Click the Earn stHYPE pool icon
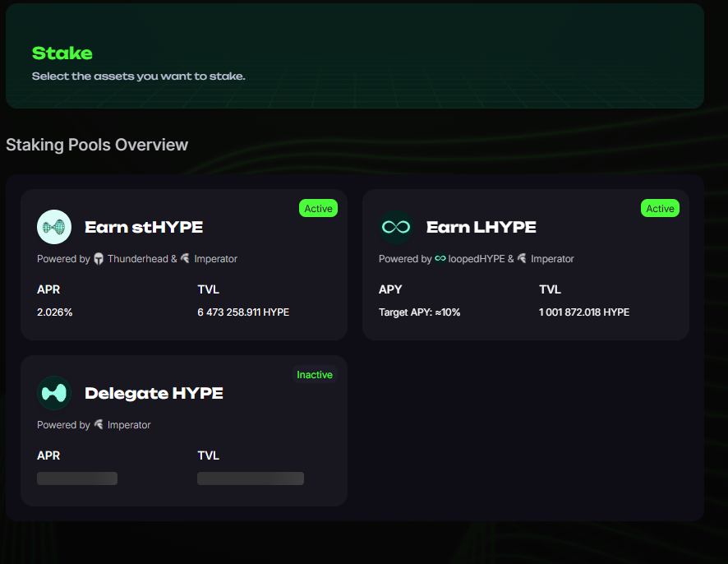 click(x=53, y=226)
